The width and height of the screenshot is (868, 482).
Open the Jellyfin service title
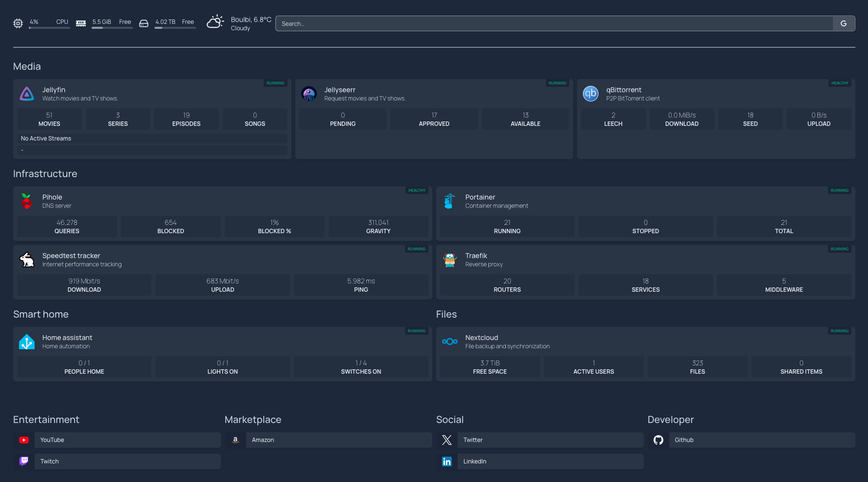pyautogui.click(x=54, y=90)
